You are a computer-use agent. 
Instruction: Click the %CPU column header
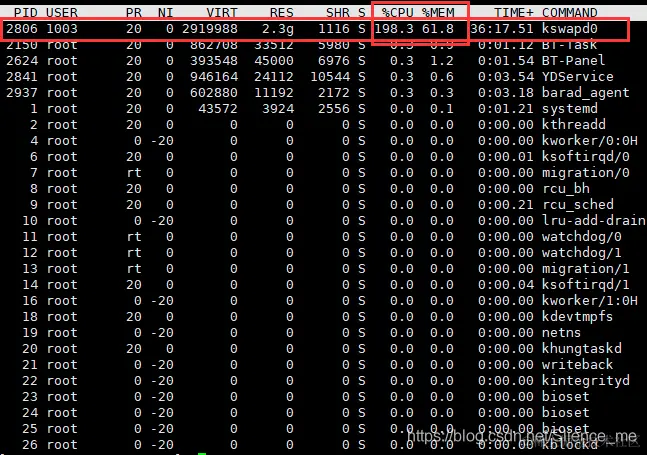pos(397,12)
